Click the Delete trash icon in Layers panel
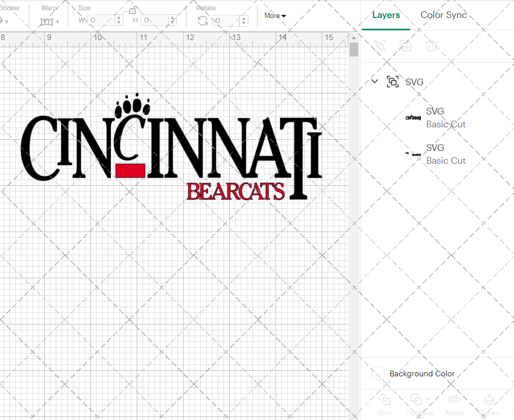Image resolution: width=514 pixels, height=420 pixels. (x=432, y=46)
